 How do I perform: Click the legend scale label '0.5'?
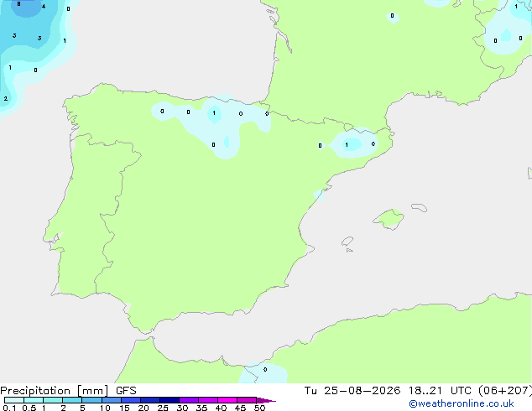[x=29, y=408]
